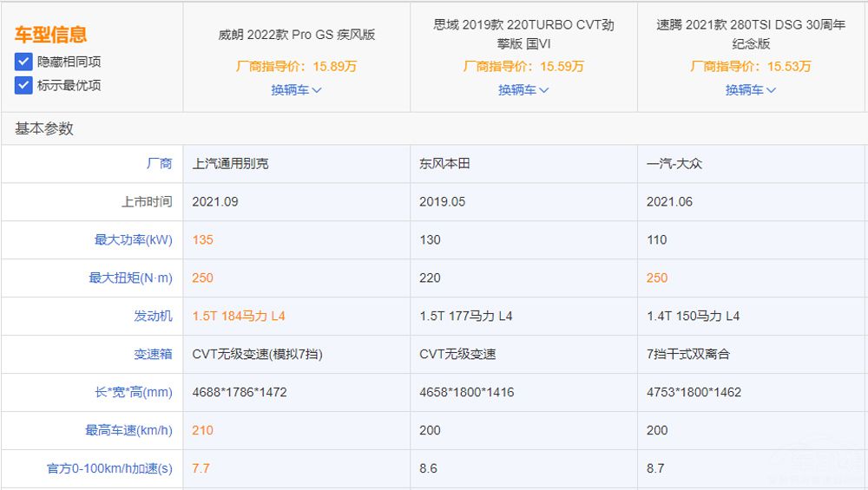Screen dimensions: 868x490
Task: Open 换辆车 dropdown under 威朗 2022款
Action: (296, 90)
